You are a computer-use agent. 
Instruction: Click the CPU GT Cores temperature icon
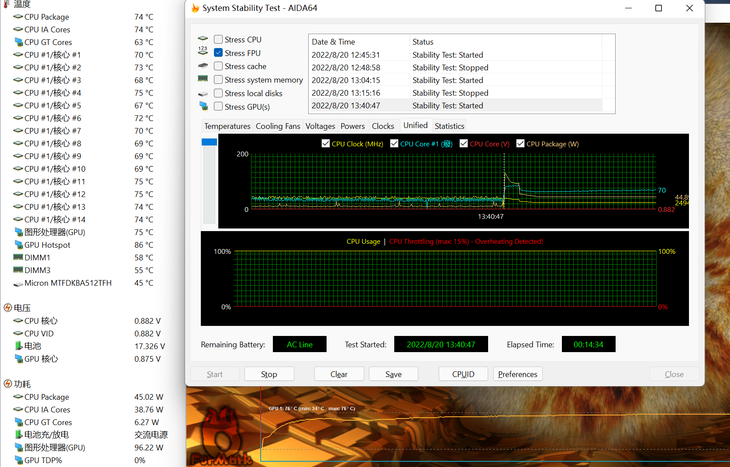(x=19, y=42)
